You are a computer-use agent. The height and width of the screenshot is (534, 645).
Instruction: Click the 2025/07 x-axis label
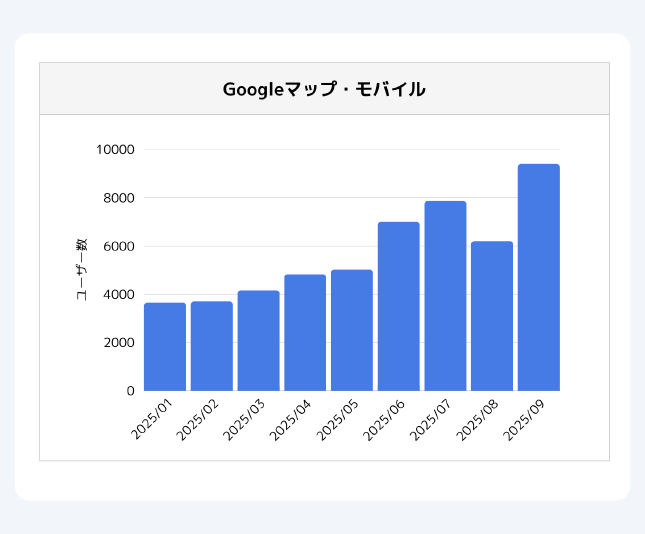(432, 418)
